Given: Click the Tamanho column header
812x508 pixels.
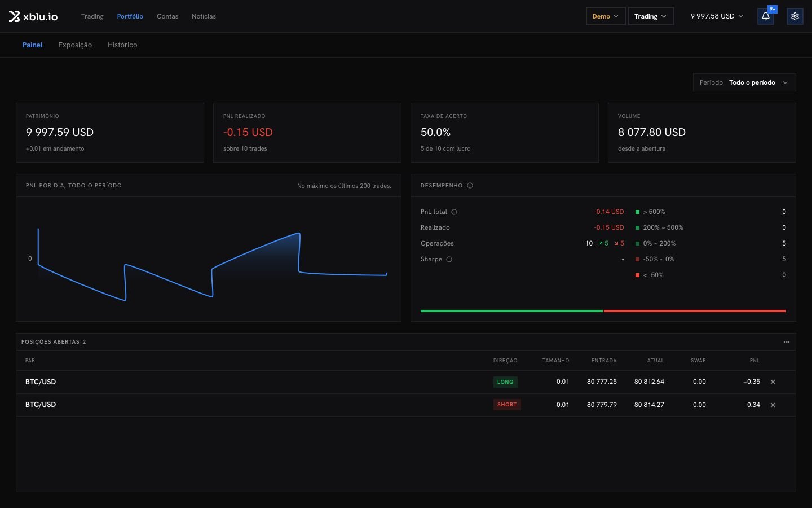Looking at the screenshot, I should pyautogui.click(x=555, y=361).
